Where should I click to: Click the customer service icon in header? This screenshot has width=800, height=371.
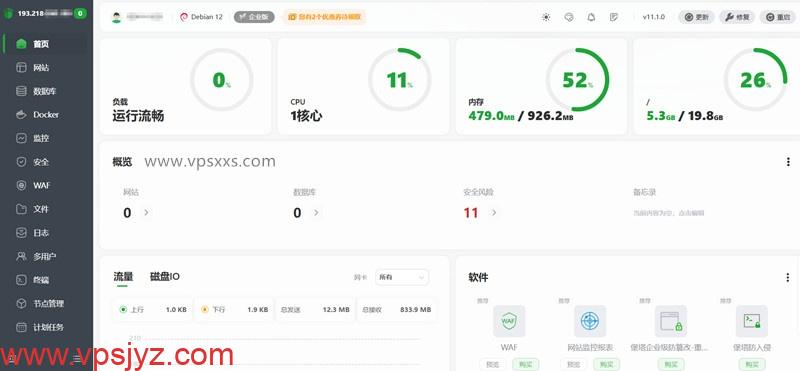tap(569, 17)
